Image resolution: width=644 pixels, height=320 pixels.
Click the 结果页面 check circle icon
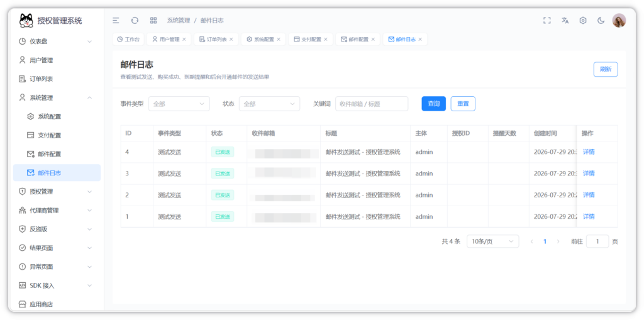pyautogui.click(x=23, y=248)
